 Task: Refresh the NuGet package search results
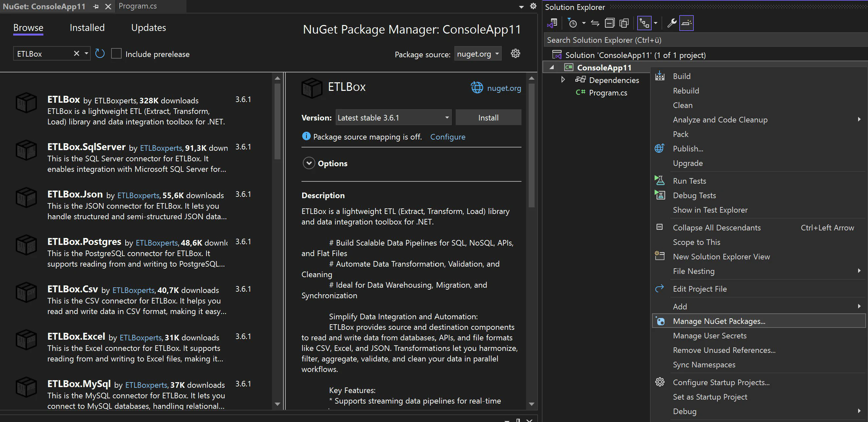pos(100,54)
